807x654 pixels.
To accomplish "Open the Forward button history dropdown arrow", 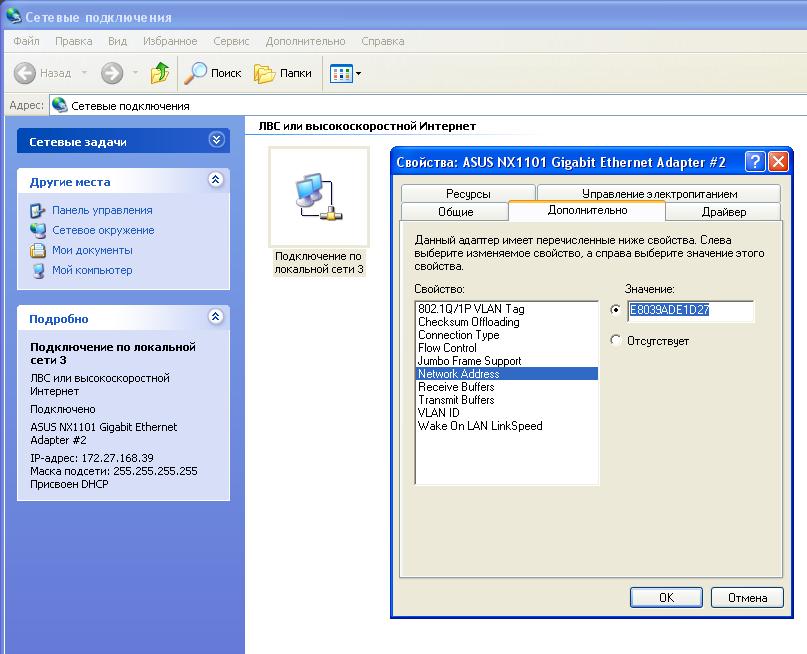I will pos(135,73).
